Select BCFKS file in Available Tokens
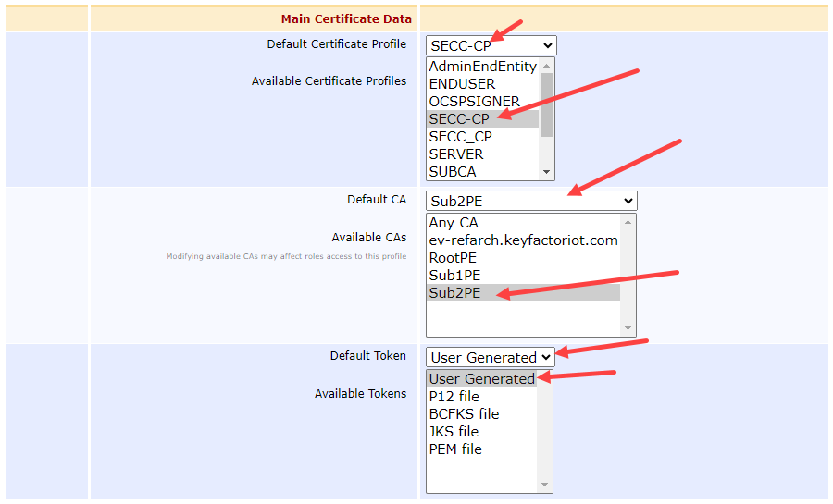 (464, 414)
